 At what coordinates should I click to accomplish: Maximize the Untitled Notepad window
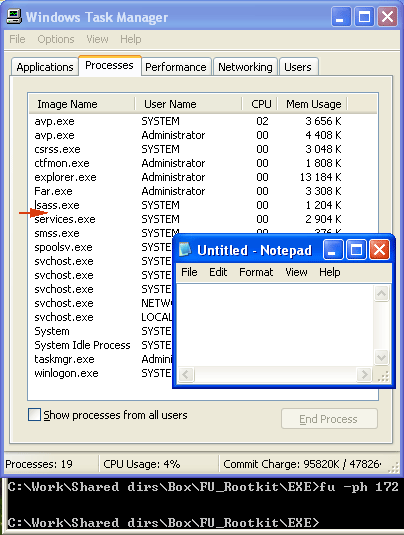click(356, 250)
